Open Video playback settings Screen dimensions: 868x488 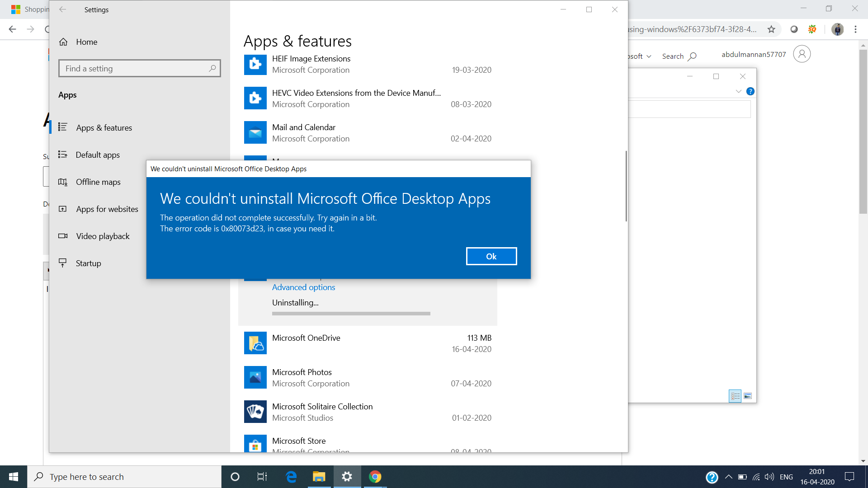[103, 236]
